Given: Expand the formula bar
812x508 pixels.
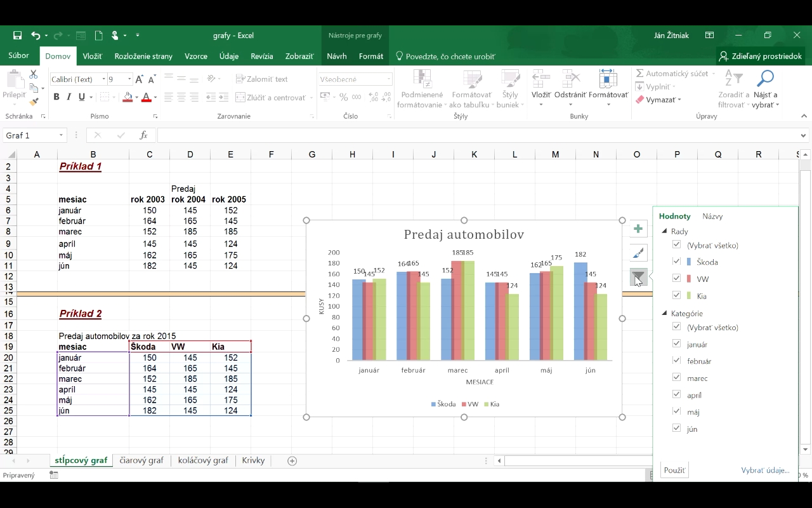Looking at the screenshot, I should pos(804,135).
